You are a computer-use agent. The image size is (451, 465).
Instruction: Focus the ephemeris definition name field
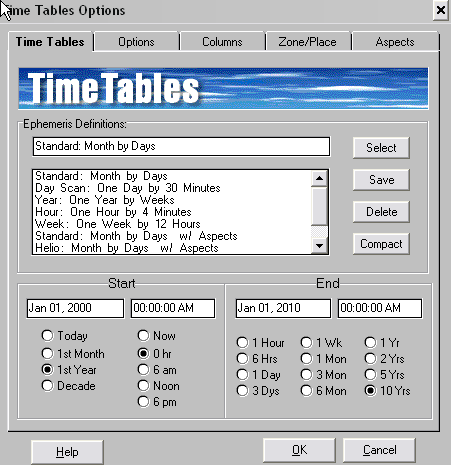pos(181,146)
